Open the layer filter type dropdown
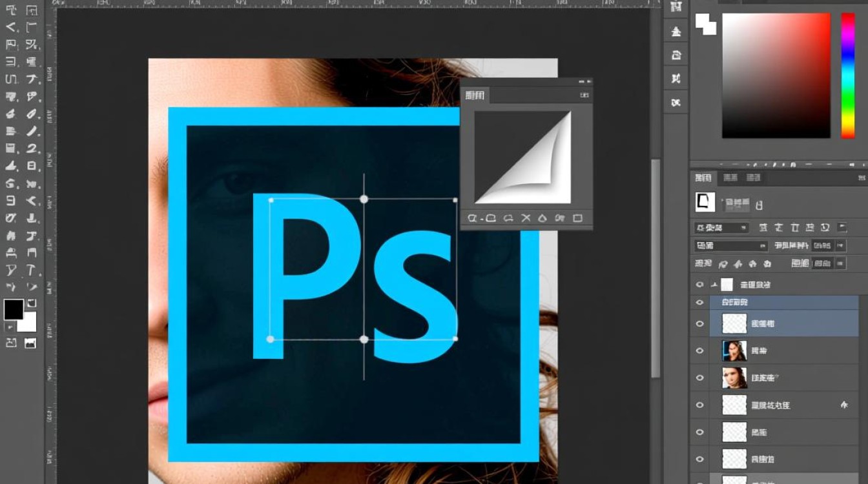The height and width of the screenshot is (484, 868). point(721,228)
